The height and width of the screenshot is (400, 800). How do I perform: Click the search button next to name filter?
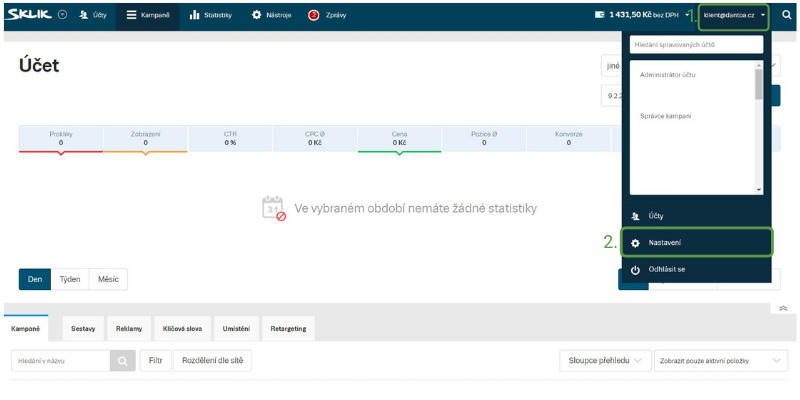[x=121, y=361]
